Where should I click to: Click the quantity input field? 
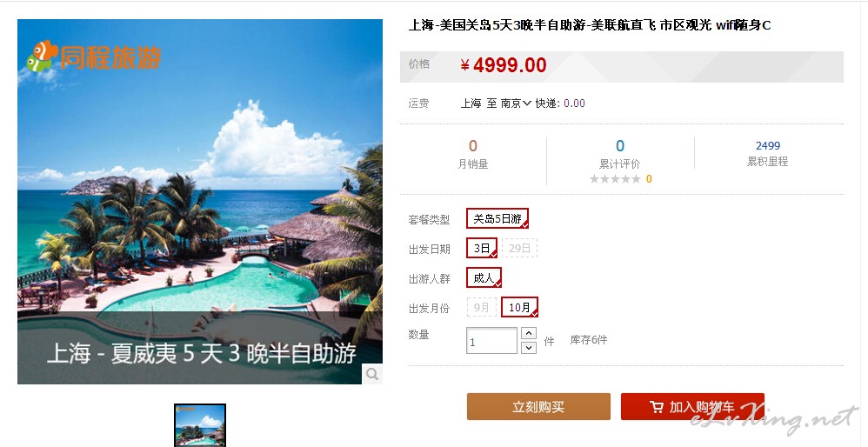coord(491,341)
